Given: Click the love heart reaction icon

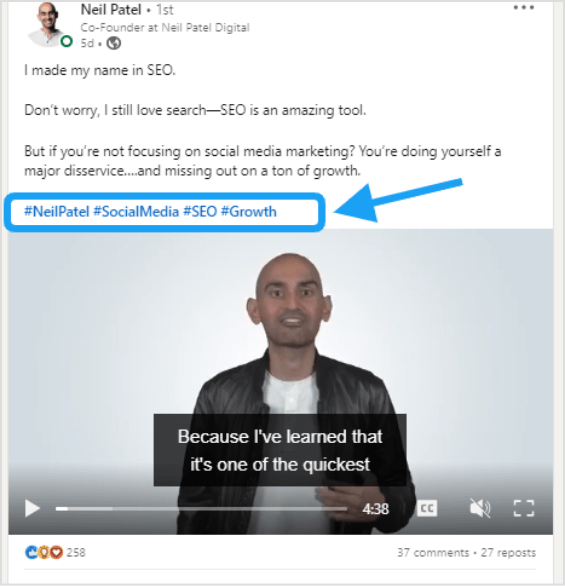Looking at the screenshot, I should tap(56, 552).
